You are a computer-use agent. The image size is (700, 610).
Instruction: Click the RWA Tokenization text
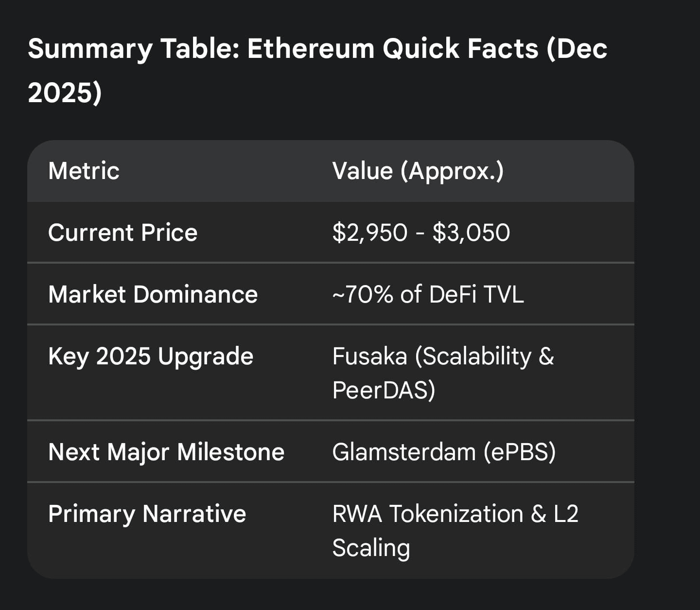(x=428, y=514)
